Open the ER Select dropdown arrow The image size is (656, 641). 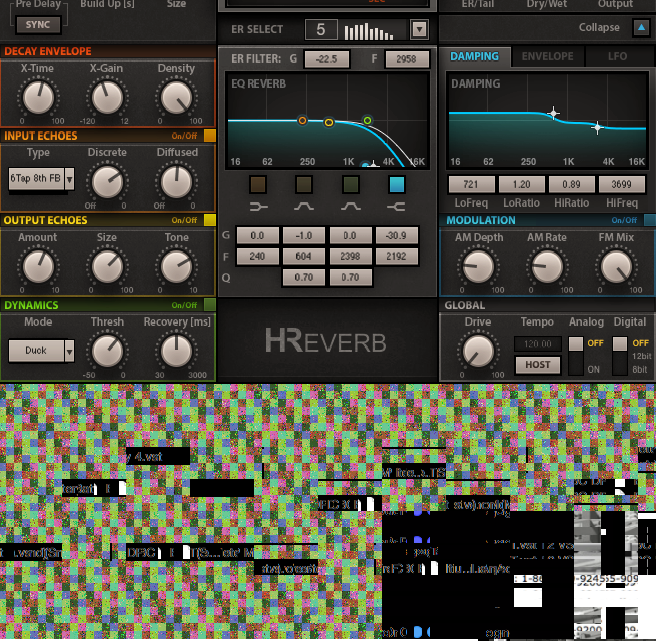coord(419,29)
